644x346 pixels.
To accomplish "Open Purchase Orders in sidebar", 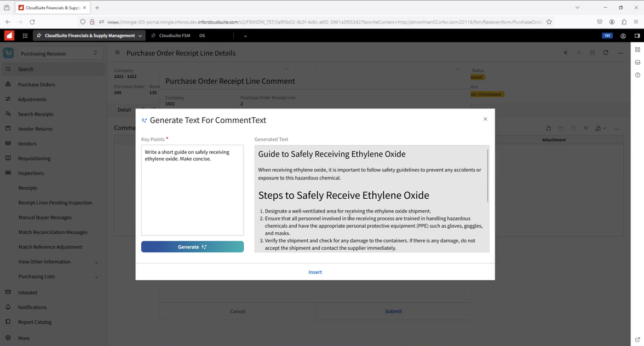I will (36, 84).
